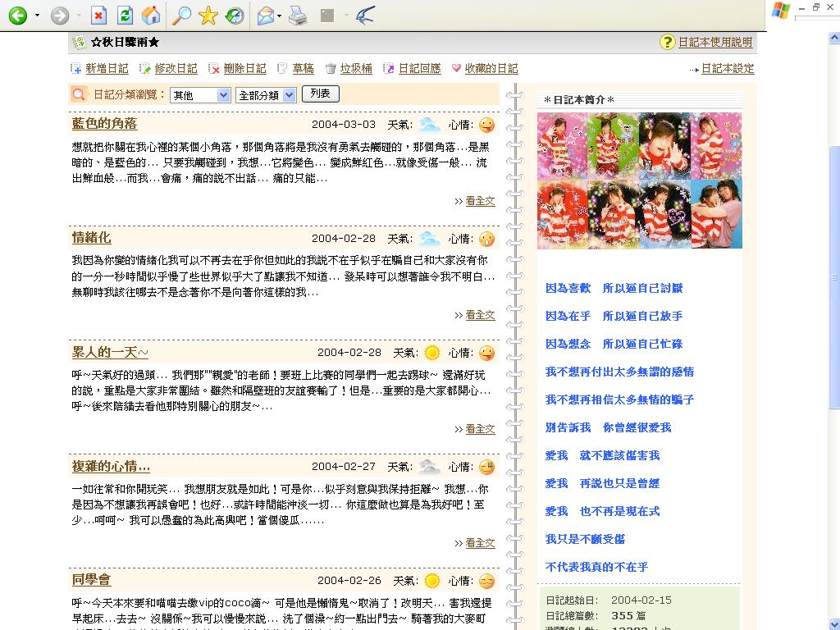Open the 藍色的角落 diary entry title
This screenshot has height=630, width=840.
coord(104,124)
